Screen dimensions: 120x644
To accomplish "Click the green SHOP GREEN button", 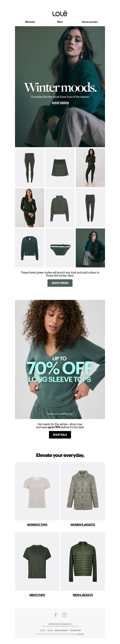I will click(x=60, y=283).
